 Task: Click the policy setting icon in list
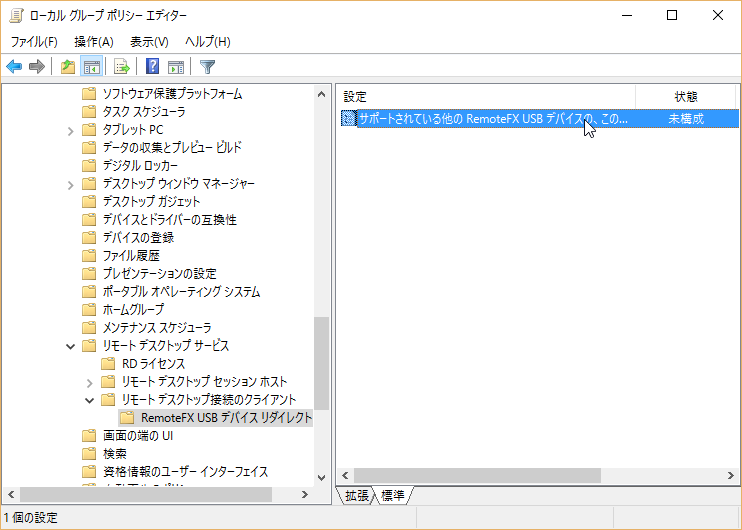tap(349, 118)
